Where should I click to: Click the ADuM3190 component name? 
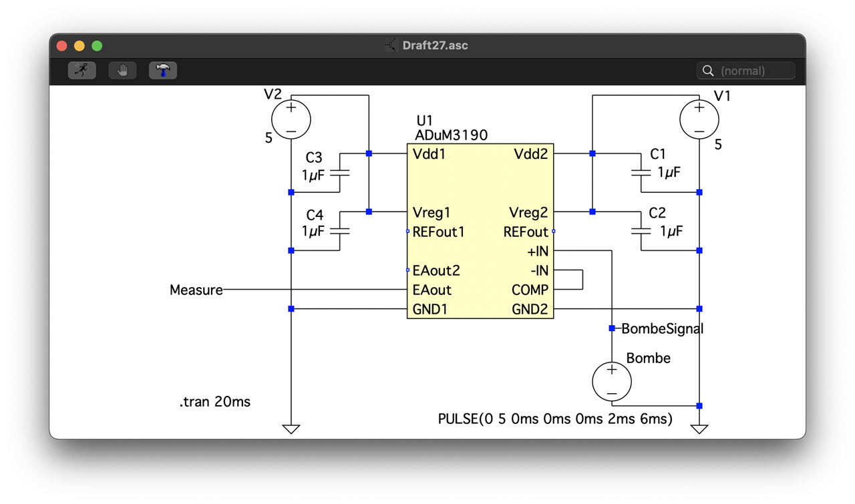(x=452, y=135)
